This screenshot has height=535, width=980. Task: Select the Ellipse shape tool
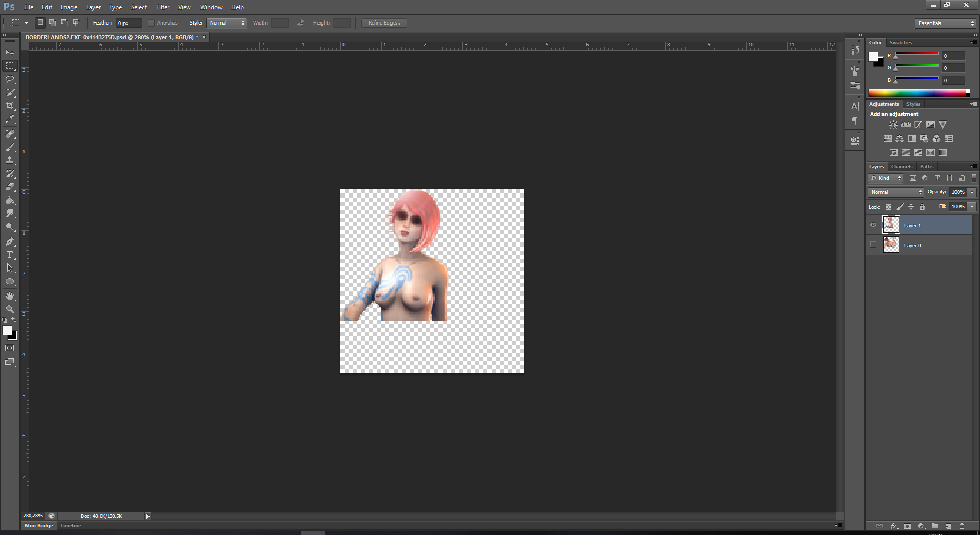[x=10, y=282]
